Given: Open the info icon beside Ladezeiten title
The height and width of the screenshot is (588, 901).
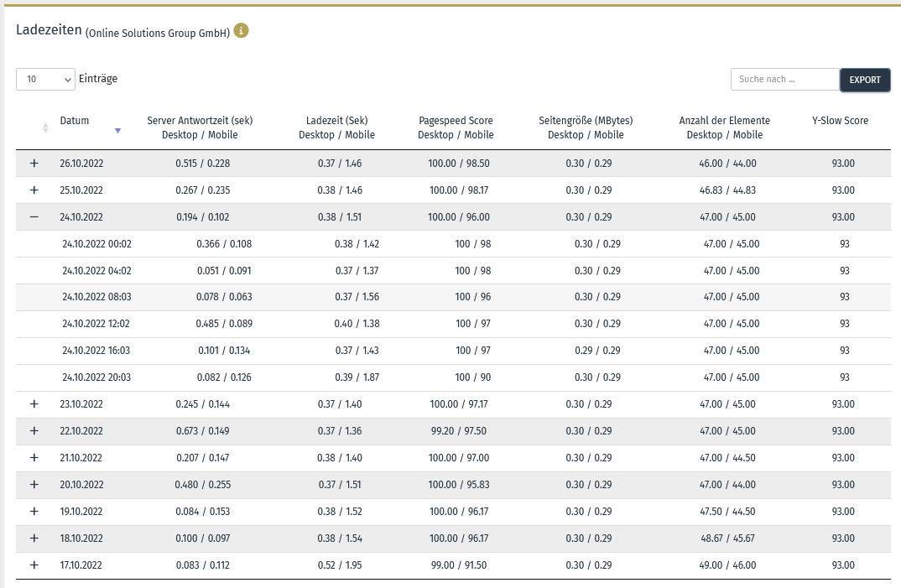Looking at the screenshot, I should 242,30.
